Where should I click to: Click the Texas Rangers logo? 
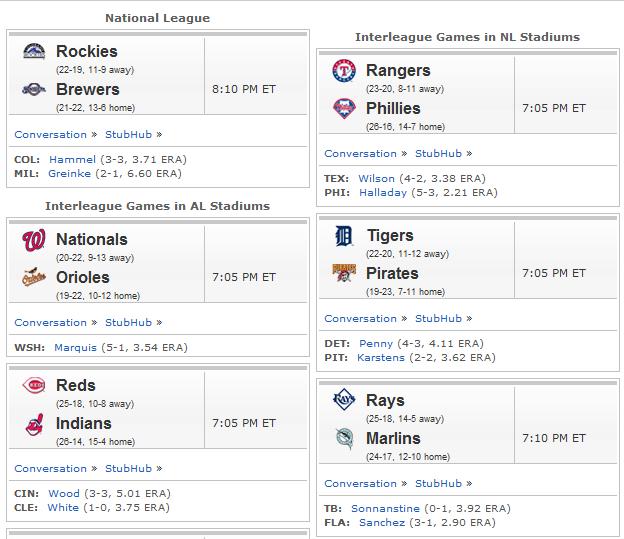point(344,70)
